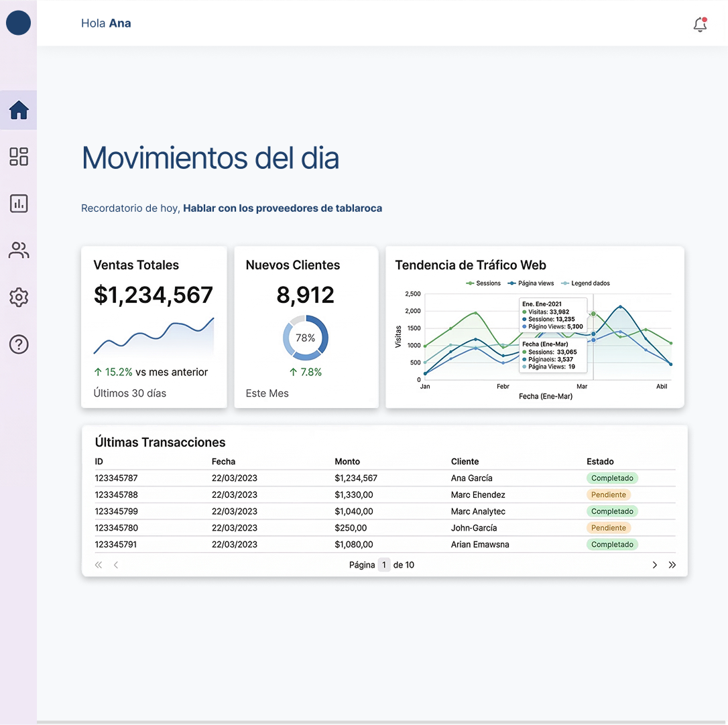Open the users icon in sidebar
The image size is (728, 725).
pos(19,251)
